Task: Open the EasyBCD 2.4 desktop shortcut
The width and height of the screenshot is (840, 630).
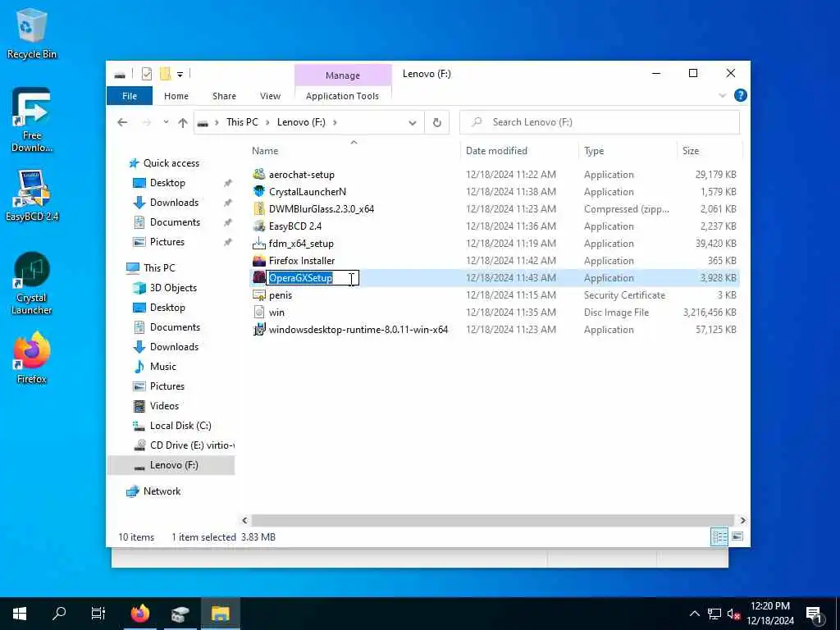Action: click(32, 195)
